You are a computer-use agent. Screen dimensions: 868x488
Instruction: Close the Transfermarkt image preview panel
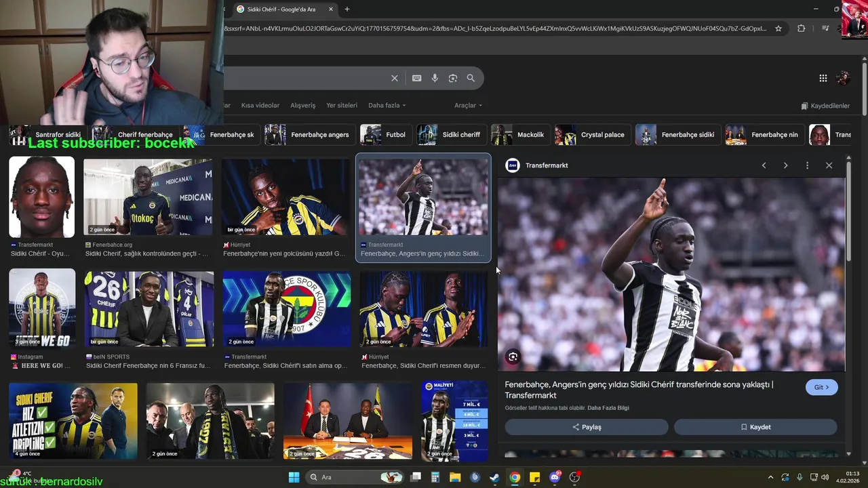coord(829,165)
